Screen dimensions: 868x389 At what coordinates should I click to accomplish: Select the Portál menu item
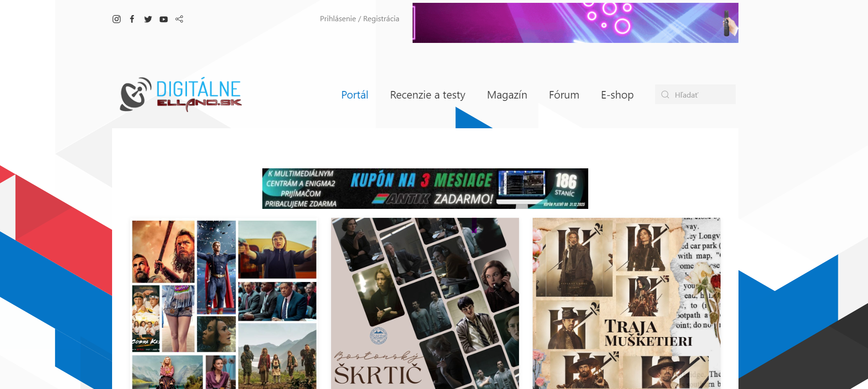(355, 95)
